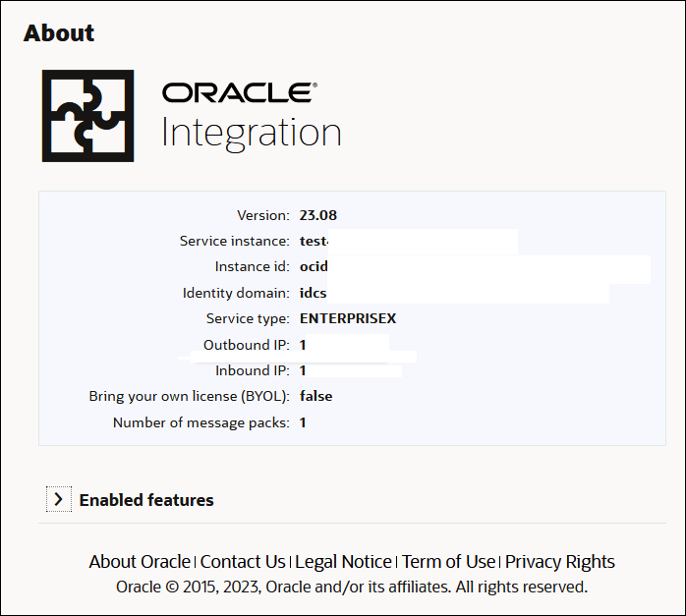Click the ENTERPRISEX service type value

(x=348, y=318)
